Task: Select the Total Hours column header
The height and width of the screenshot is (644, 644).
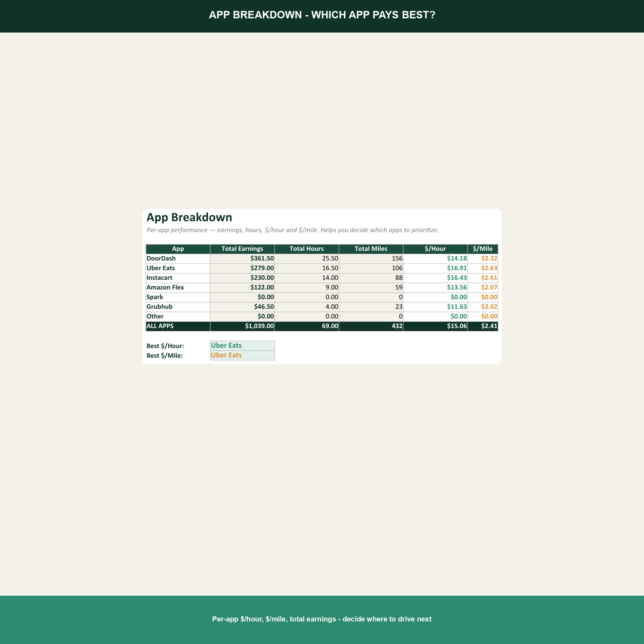Action: (307, 249)
